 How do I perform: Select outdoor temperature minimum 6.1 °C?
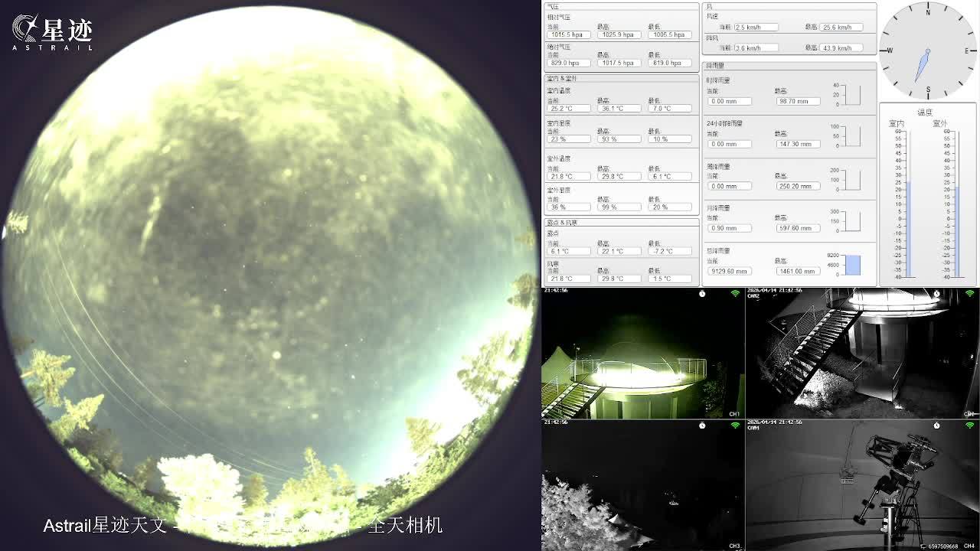tap(670, 176)
